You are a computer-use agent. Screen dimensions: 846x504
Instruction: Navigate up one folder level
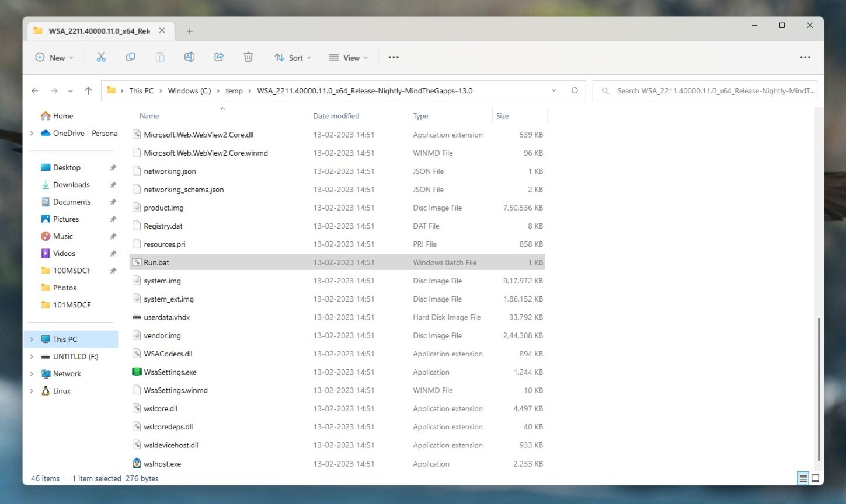tap(88, 90)
